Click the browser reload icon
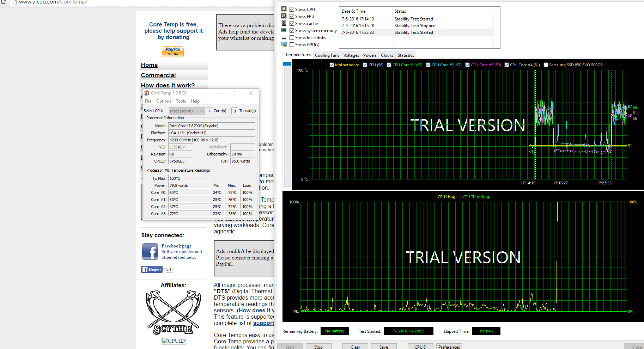The image size is (644, 349). [4, 2]
